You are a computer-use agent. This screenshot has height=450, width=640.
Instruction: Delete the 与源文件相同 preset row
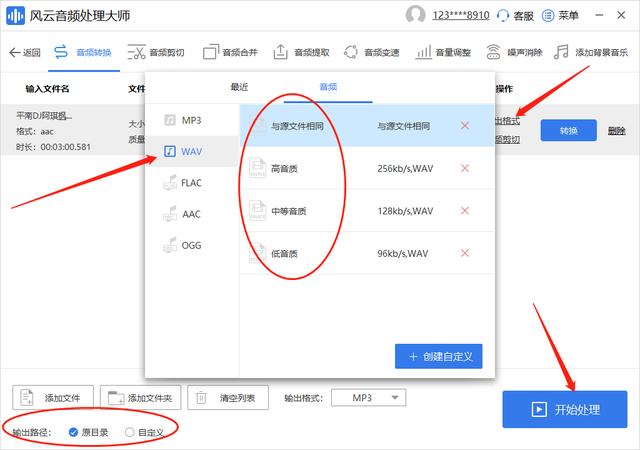(464, 125)
